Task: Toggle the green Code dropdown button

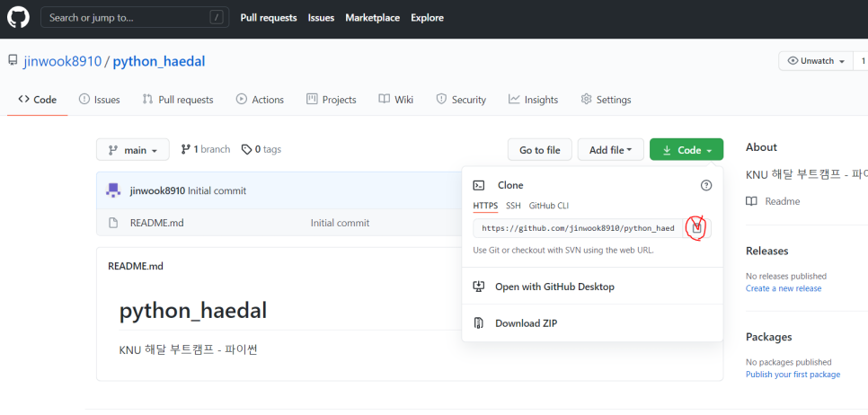Action: (686, 150)
